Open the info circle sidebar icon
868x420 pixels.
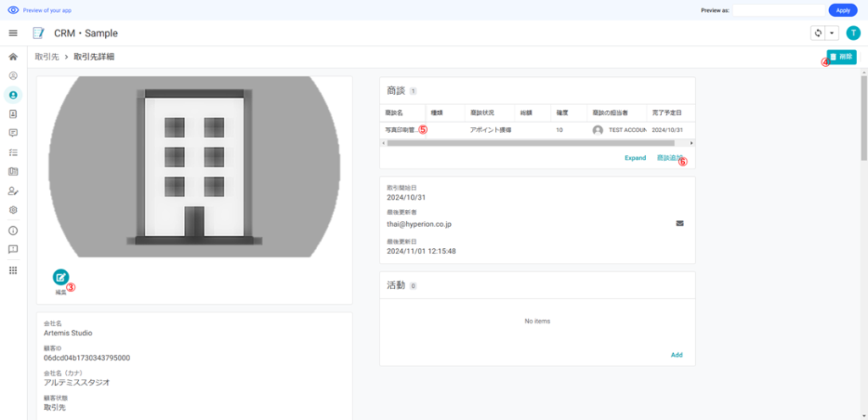(14, 230)
